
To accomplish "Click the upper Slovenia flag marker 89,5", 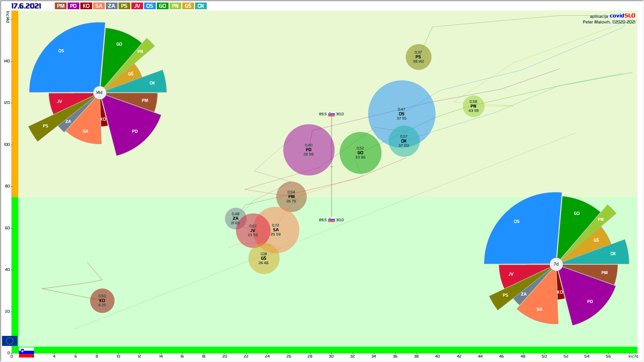I will point(331,114).
